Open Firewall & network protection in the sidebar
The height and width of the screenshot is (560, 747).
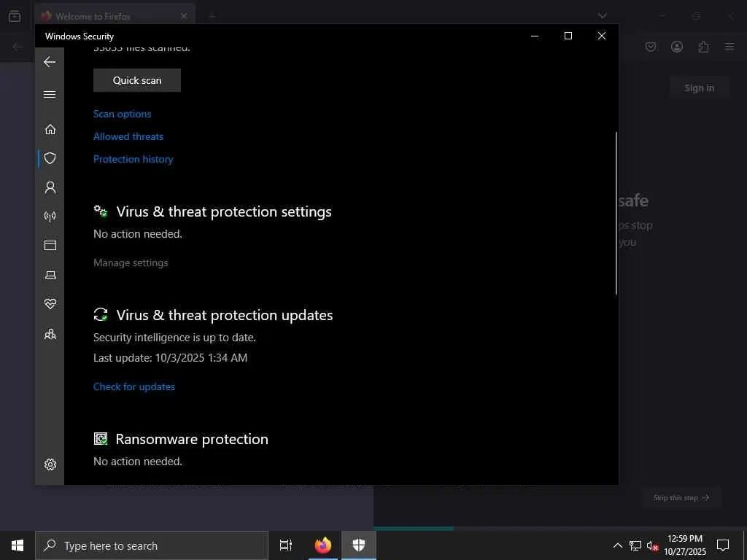(x=50, y=217)
